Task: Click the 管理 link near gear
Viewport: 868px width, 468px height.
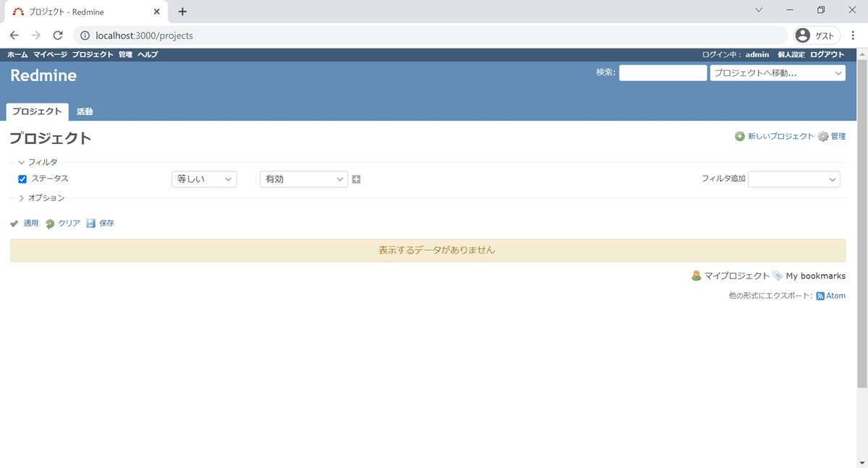Action: click(x=838, y=137)
